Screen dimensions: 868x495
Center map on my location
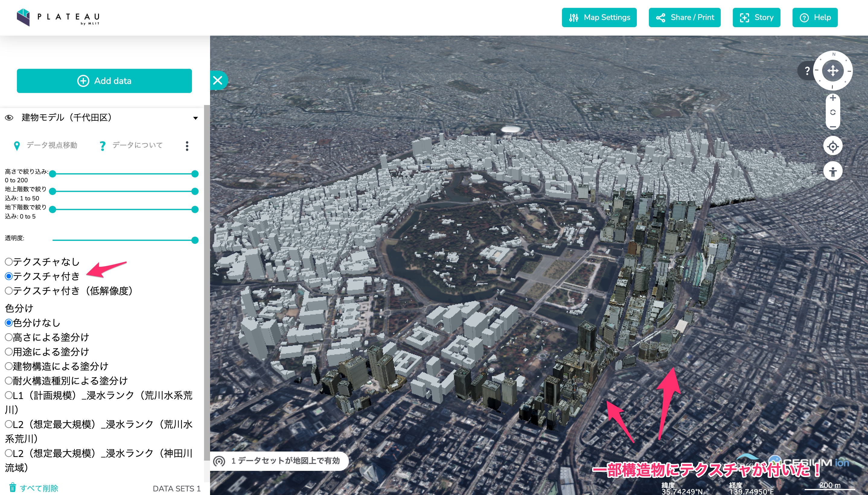click(x=833, y=146)
